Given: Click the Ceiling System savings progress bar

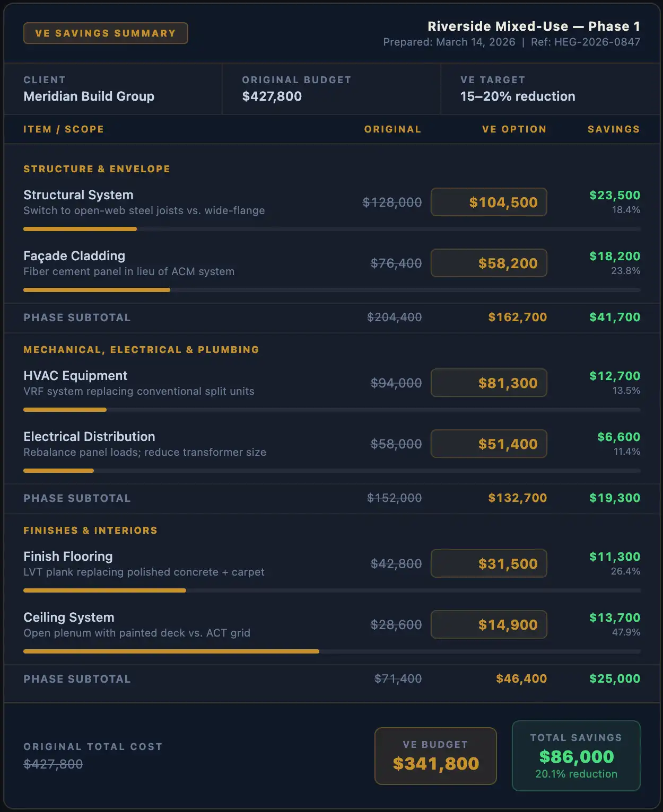Looking at the screenshot, I should pyautogui.click(x=331, y=651).
